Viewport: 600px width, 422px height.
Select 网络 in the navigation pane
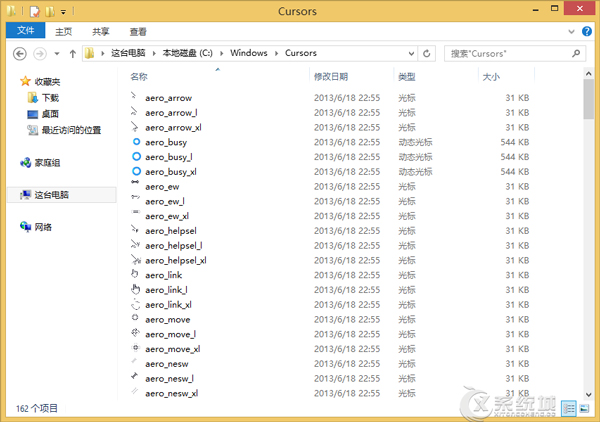(43, 227)
